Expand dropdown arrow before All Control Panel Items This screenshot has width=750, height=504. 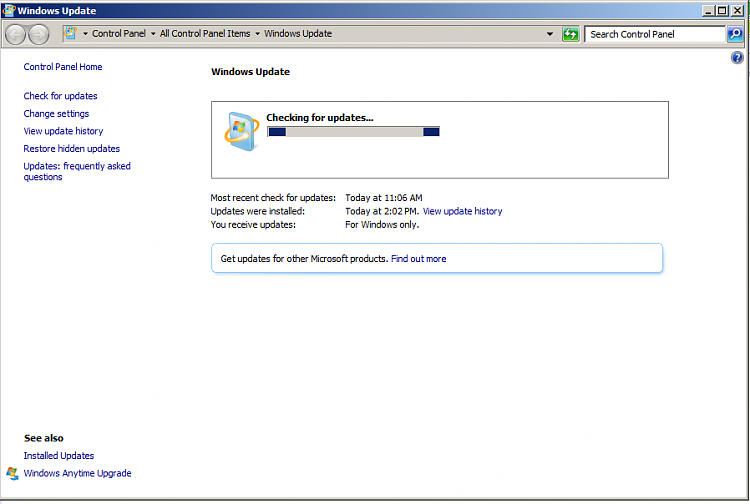coord(153,34)
